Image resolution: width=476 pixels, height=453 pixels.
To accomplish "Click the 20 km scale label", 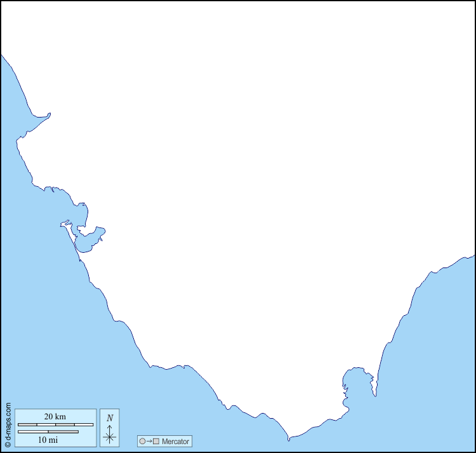I will point(55,417).
